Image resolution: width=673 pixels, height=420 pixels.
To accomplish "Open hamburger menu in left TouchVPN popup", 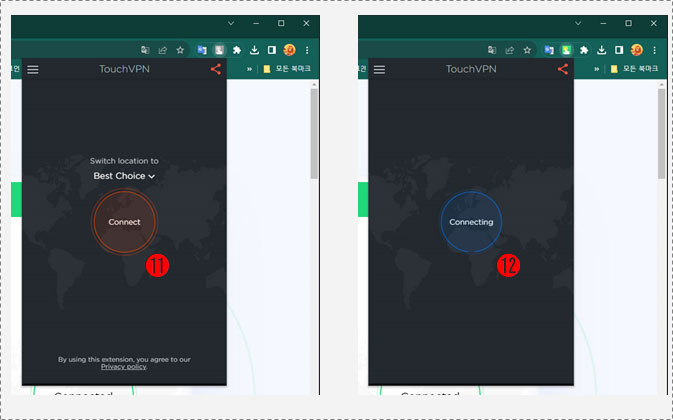I will tap(33, 69).
